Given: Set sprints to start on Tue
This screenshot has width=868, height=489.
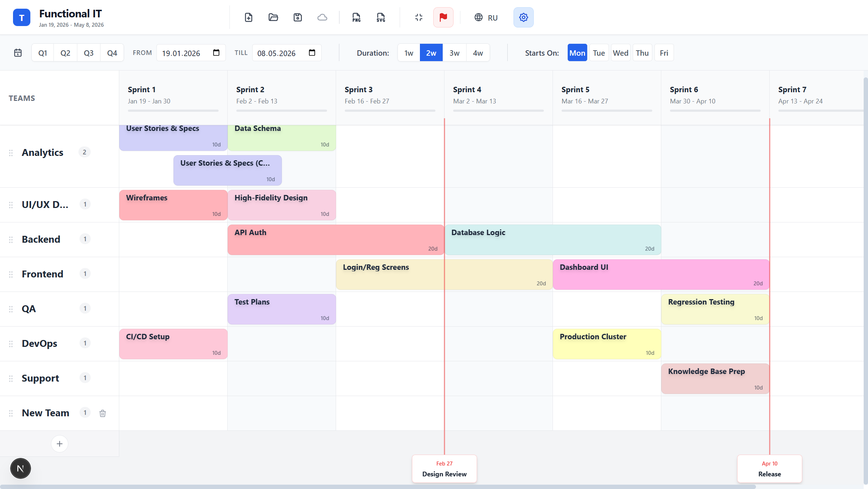Looking at the screenshot, I should point(599,53).
